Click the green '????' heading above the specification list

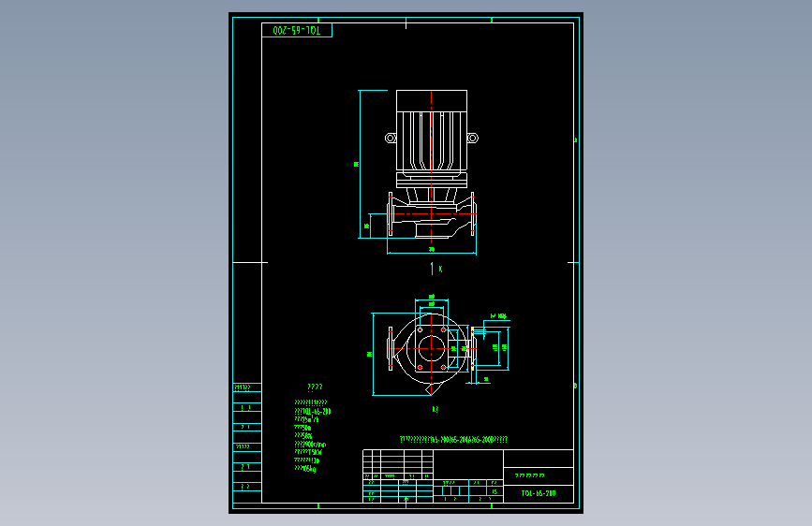click(315, 387)
